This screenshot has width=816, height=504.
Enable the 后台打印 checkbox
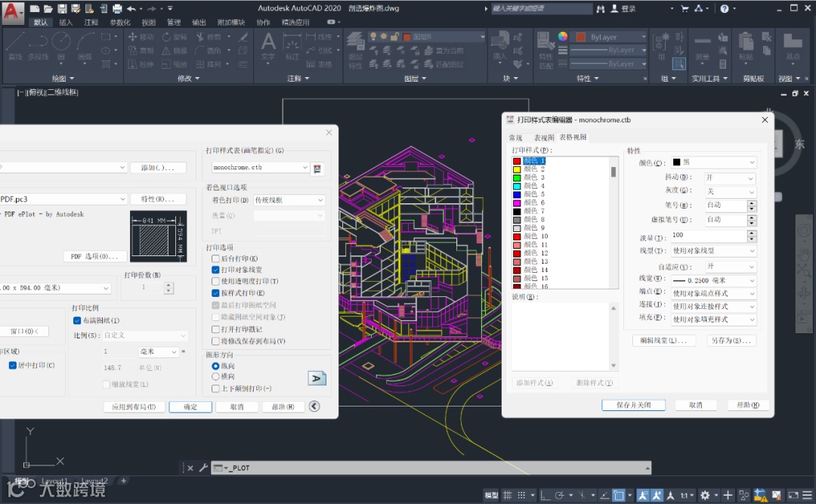coord(216,258)
